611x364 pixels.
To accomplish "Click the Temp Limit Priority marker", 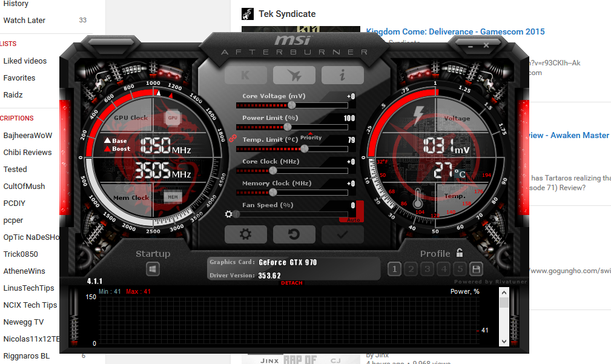I will 311,137.
